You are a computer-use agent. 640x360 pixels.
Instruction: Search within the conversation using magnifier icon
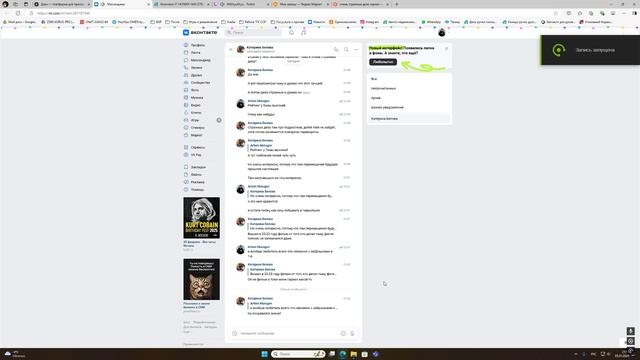[x=346, y=49]
